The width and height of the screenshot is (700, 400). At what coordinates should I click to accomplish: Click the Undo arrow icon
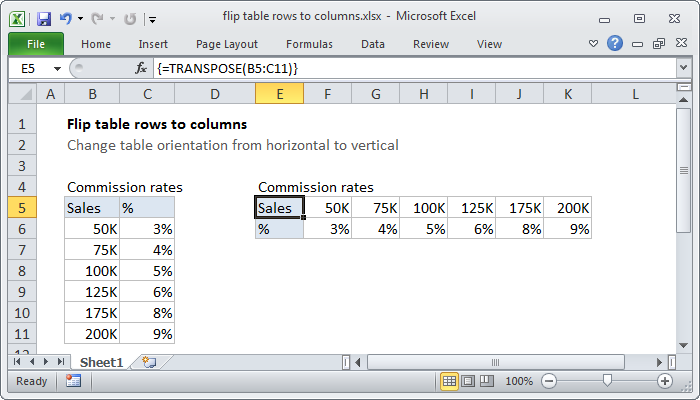(x=66, y=18)
